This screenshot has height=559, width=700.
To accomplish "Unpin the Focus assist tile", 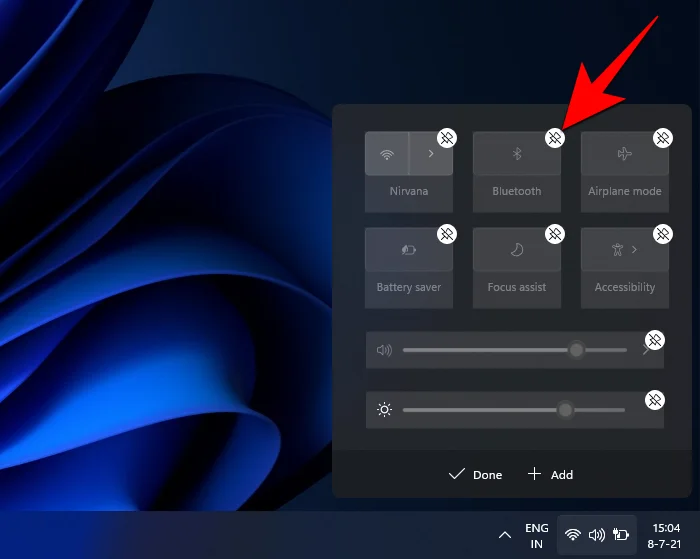I will pyautogui.click(x=555, y=234).
